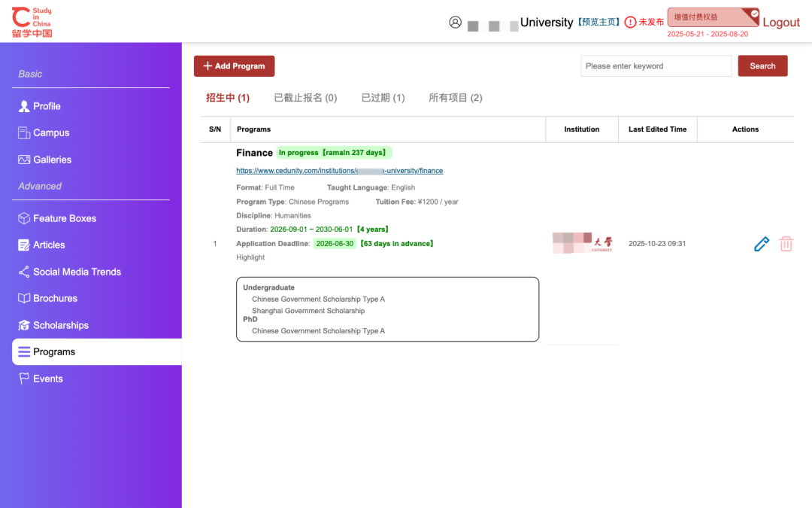Click the University name in header
The width and height of the screenshot is (812, 508).
click(547, 23)
